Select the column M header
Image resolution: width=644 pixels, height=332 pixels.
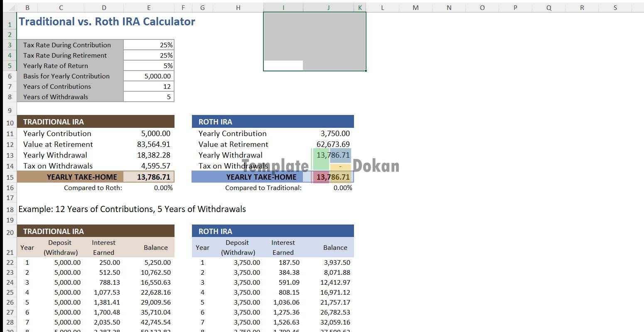point(415,7)
